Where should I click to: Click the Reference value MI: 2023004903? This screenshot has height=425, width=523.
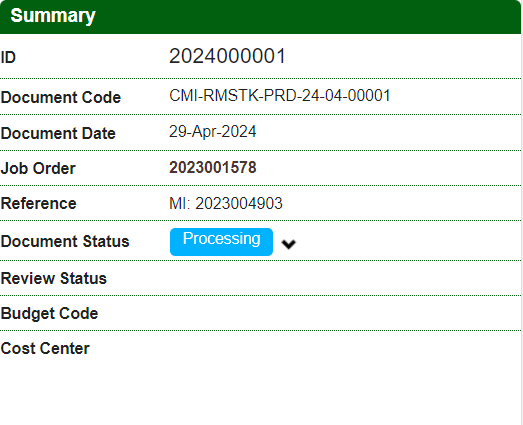226,203
